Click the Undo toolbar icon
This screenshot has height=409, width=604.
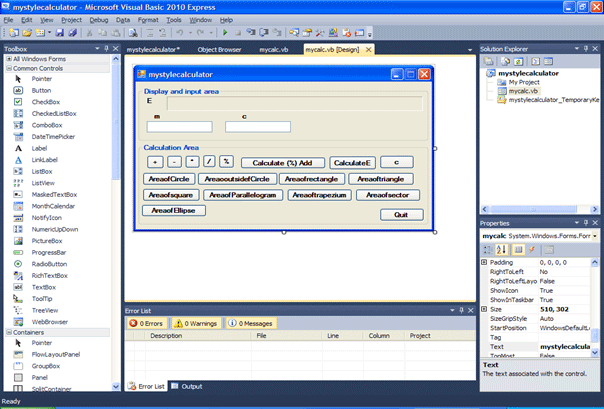pyautogui.click(x=180, y=33)
